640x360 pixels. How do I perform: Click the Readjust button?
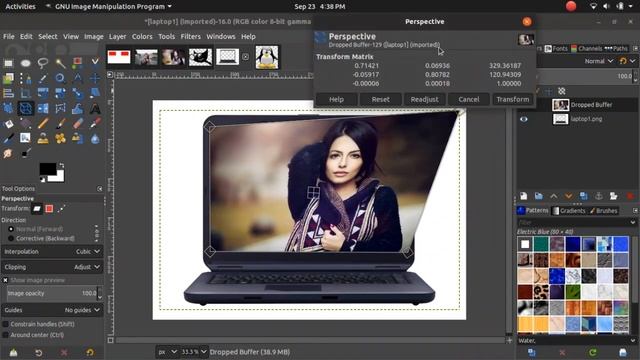(424, 99)
